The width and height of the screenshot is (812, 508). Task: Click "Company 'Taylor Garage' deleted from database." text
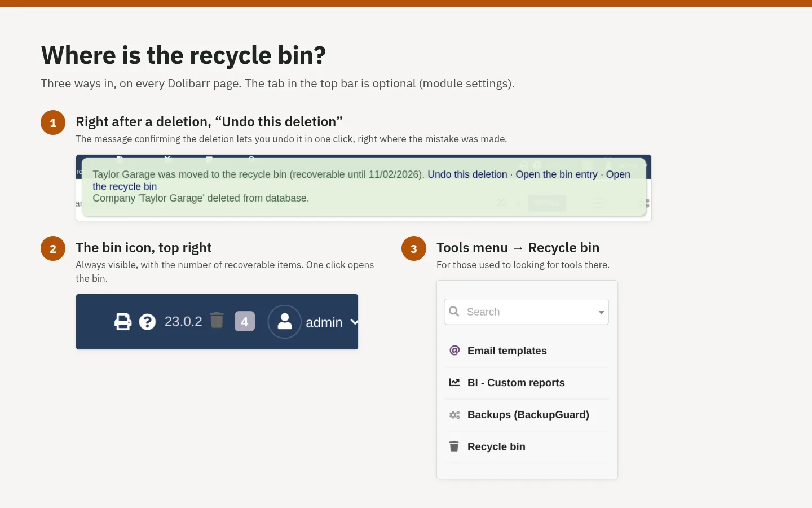pyautogui.click(x=201, y=198)
